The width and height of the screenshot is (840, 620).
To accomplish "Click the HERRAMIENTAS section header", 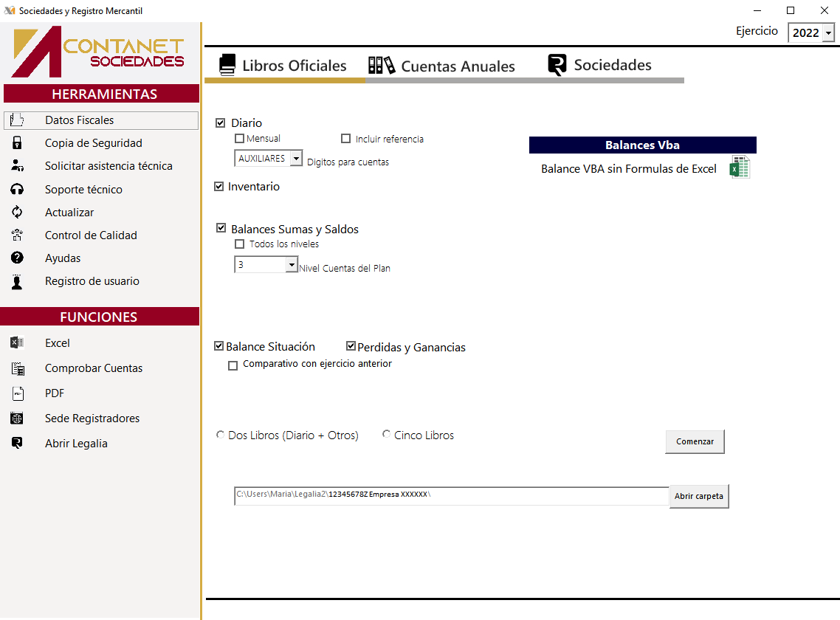I will (101, 94).
